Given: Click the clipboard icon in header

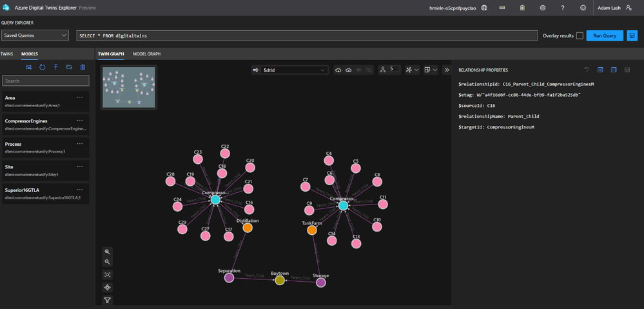Looking at the screenshot, I should coord(522,8).
